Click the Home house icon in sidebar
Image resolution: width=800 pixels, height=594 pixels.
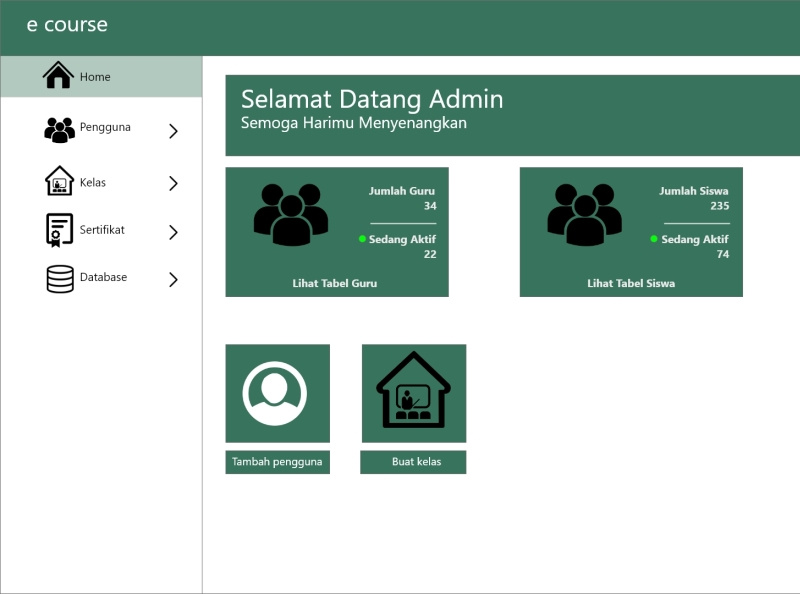coord(58,76)
